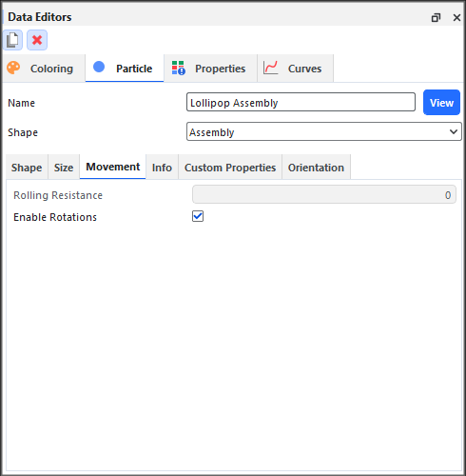
Task: Click the Coloring palette icon
Action: pos(13,68)
